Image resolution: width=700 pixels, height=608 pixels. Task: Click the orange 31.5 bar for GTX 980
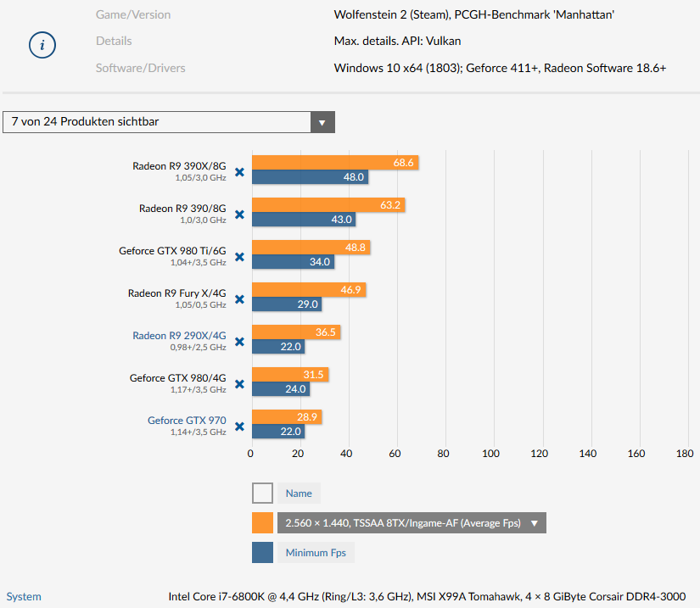click(x=290, y=374)
